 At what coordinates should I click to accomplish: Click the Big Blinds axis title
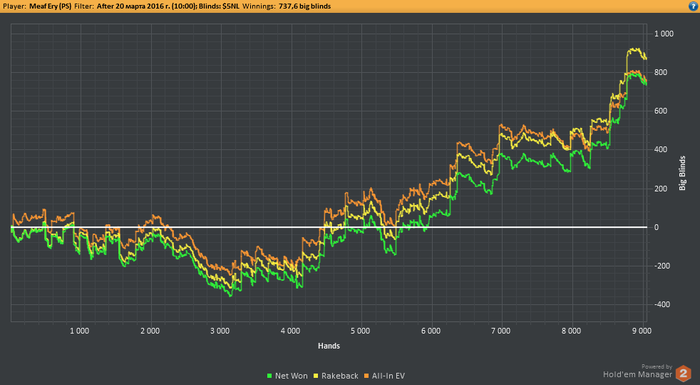click(x=682, y=173)
